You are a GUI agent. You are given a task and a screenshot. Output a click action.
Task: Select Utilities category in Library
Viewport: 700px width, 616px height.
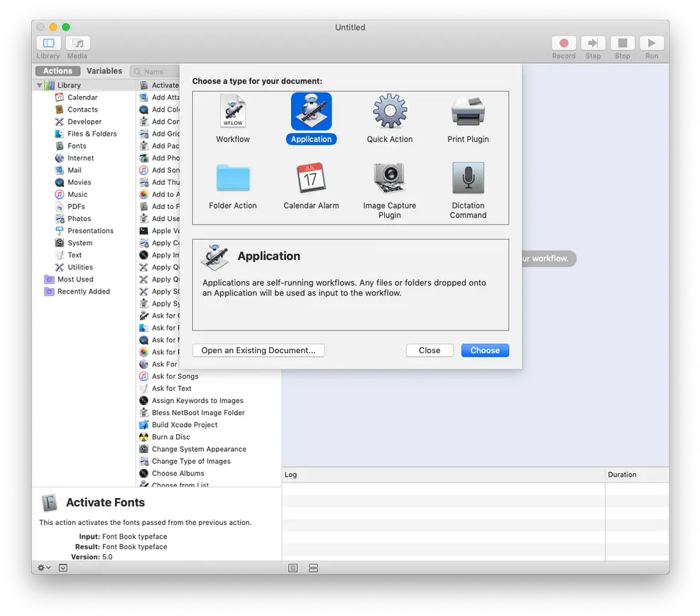coord(80,267)
